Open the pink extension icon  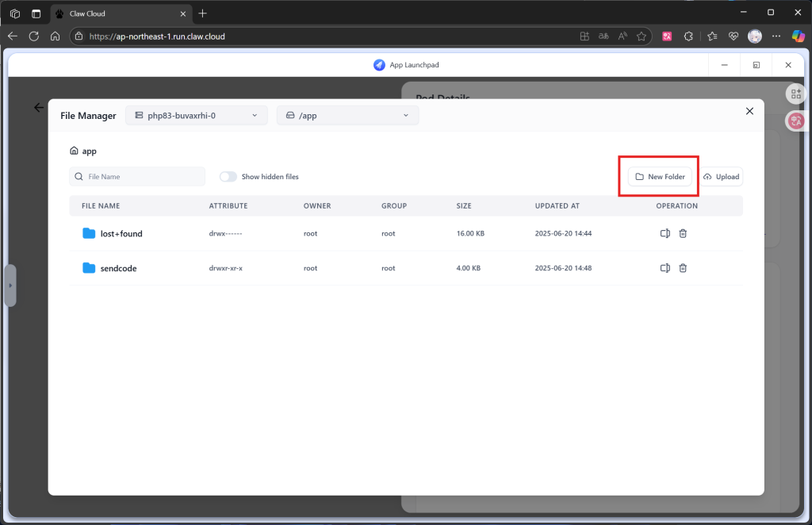click(x=667, y=36)
